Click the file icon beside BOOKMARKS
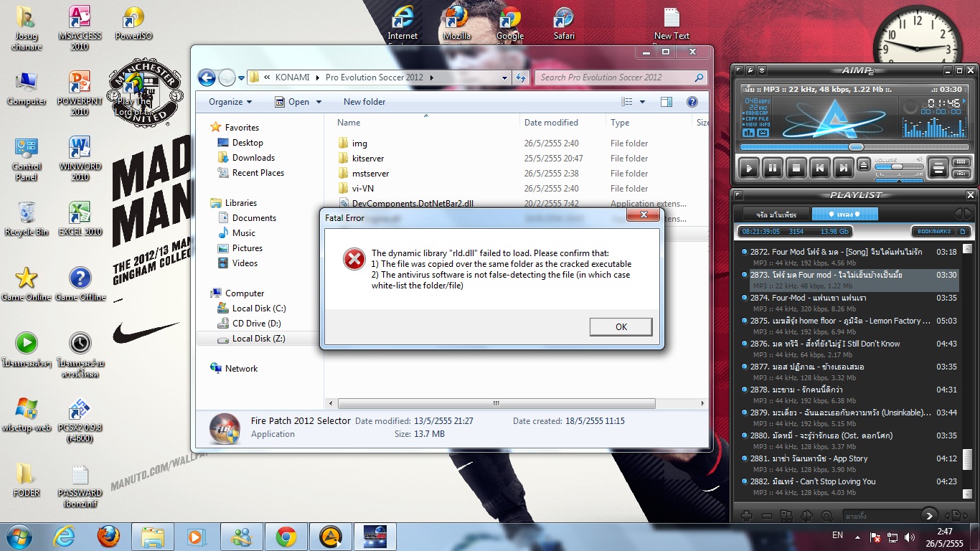The width and height of the screenshot is (980, 551). pos(963,232)
